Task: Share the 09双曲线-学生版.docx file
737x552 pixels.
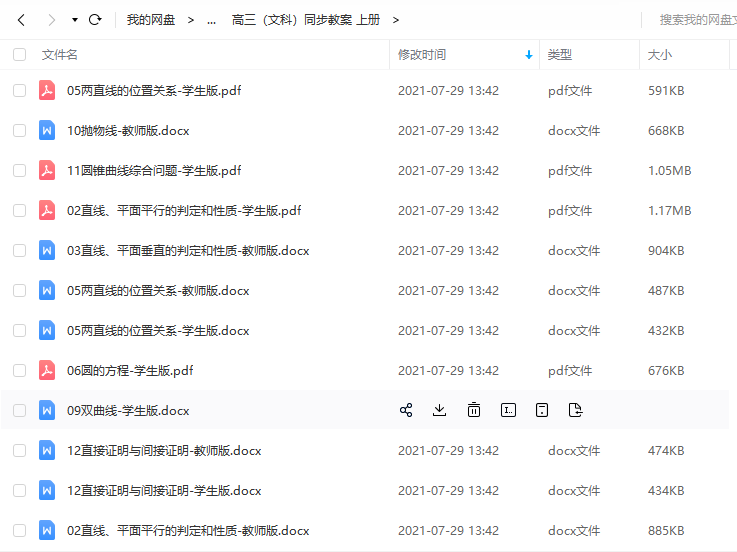Action: click(406, 410)
